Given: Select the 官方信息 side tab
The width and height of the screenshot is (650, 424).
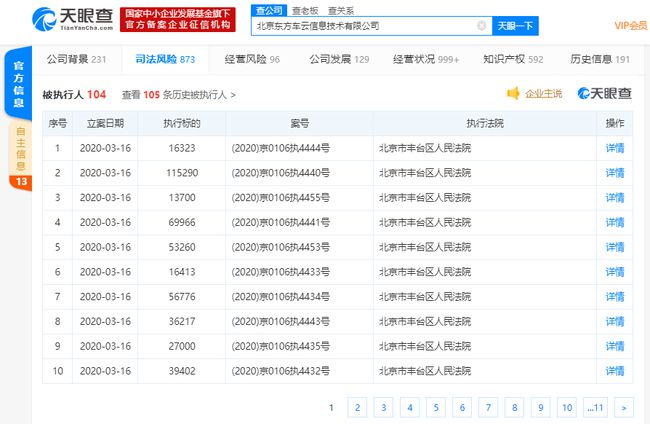Looking at the screenshot, I should [19, 84].
